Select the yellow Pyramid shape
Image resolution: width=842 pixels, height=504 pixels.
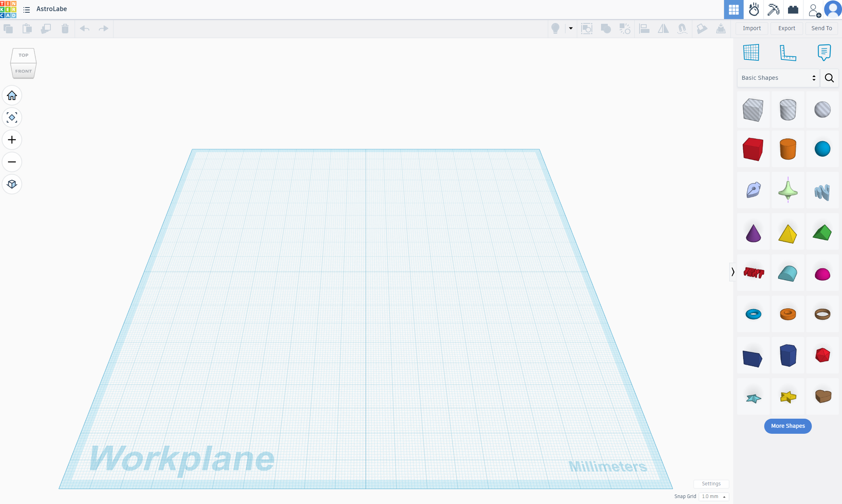788,233
